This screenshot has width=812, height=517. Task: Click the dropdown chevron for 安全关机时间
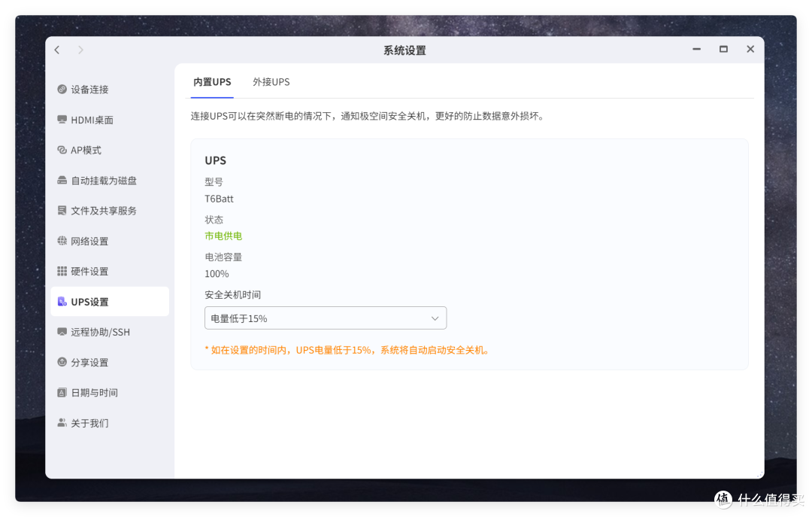coord(435,318)
